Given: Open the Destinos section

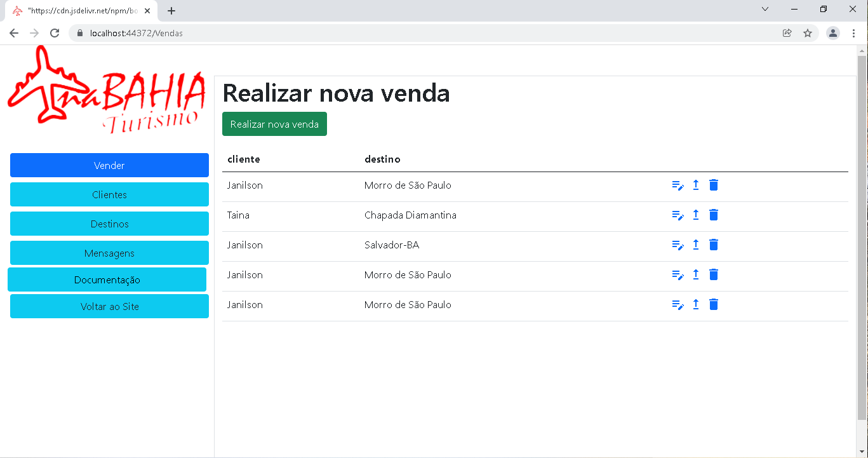Looking at the screenshot, I should 109,224.
